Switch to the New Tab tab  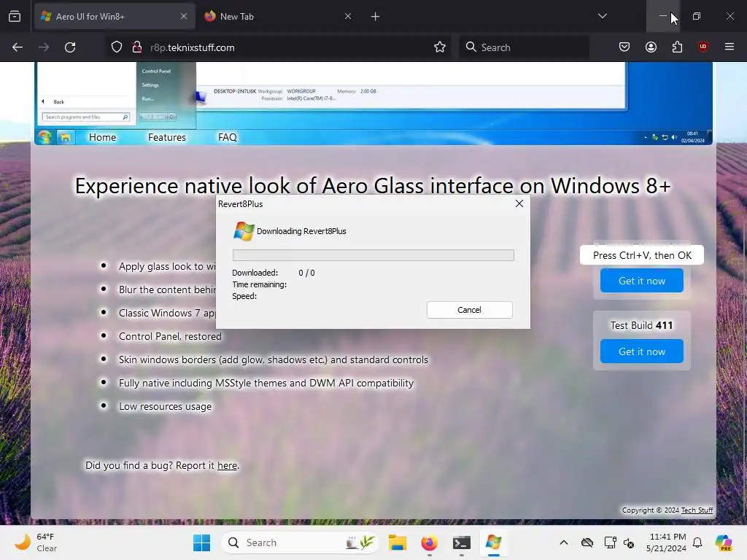point(279,17)
